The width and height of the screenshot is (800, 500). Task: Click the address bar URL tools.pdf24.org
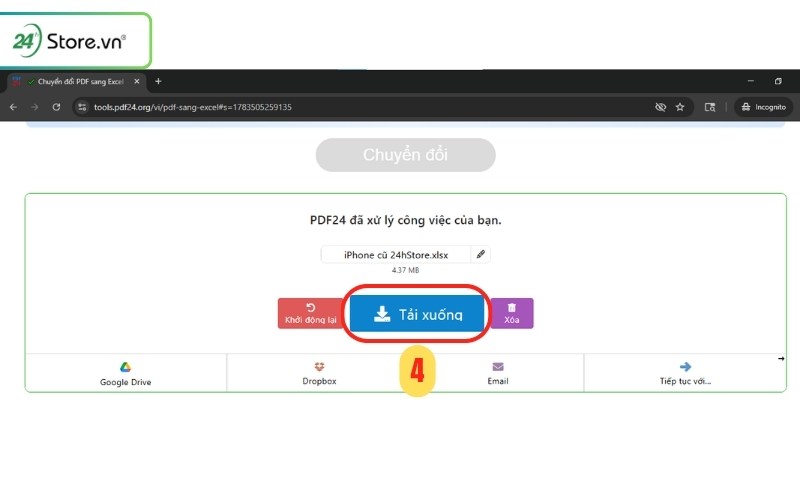pos(193,107)
